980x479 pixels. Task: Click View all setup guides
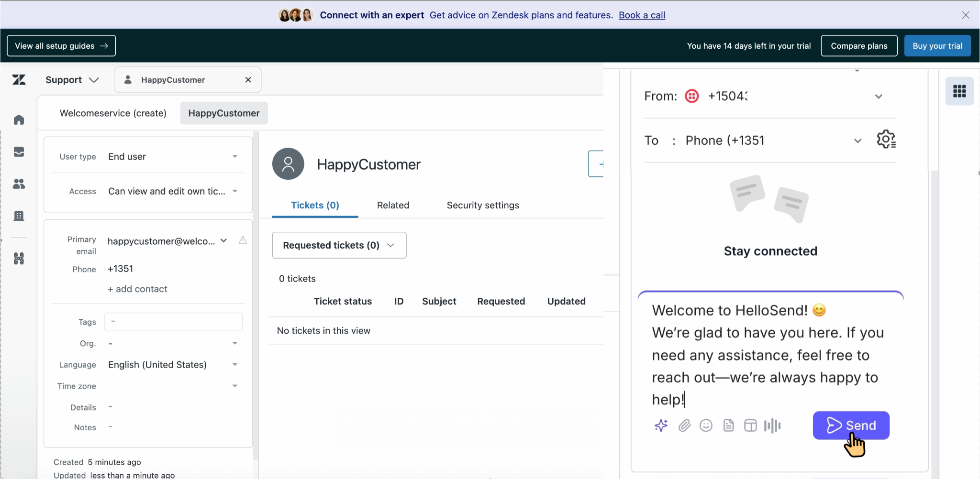pos(61,46)
